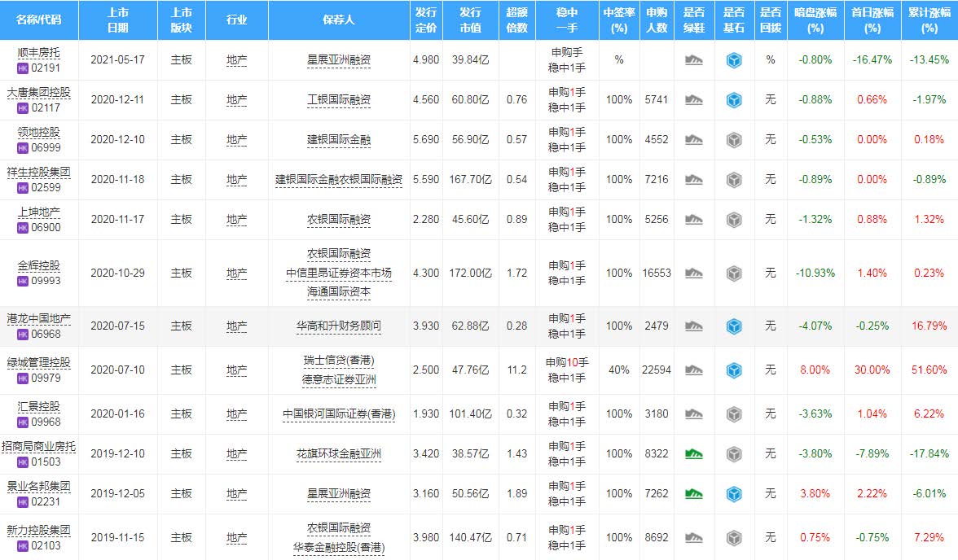Open the 祥生控股集团 stock name link
958x560 pixels.
tap(38, 172)
